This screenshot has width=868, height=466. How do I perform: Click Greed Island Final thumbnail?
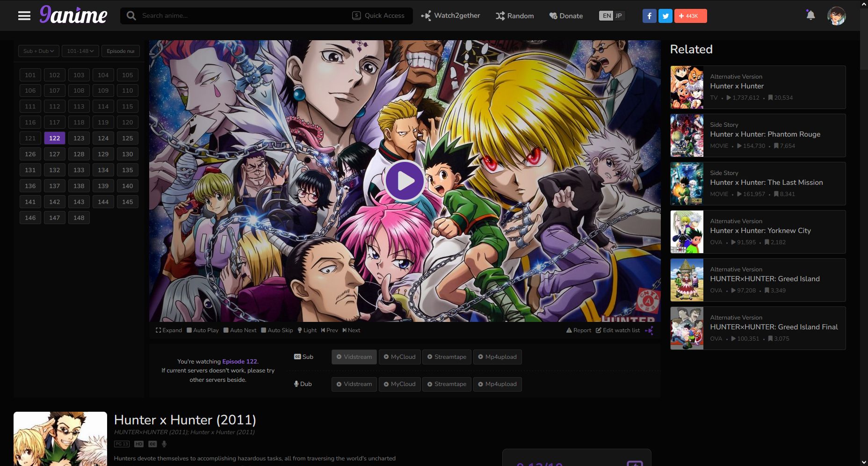point(687,328)
